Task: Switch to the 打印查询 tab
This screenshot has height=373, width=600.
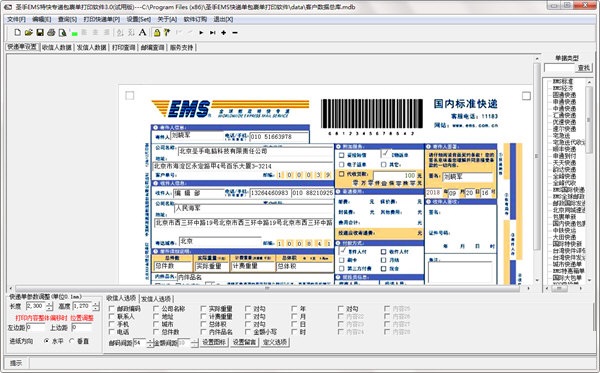Action: coord(124,47)
